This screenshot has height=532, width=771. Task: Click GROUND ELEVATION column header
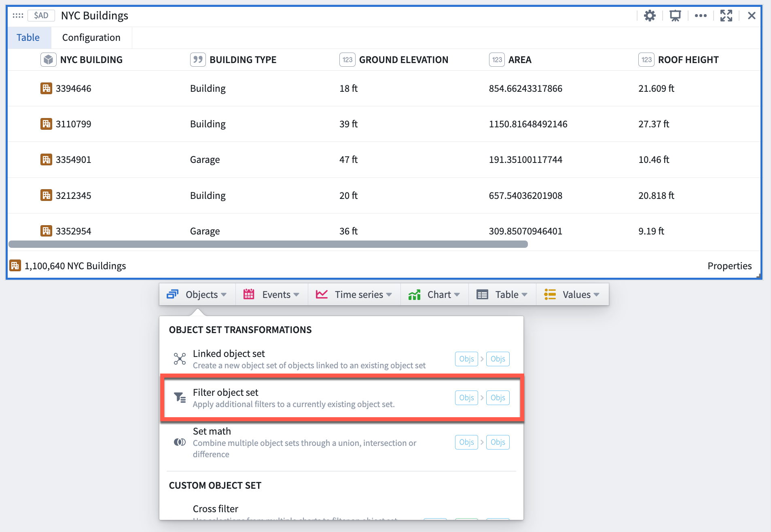click(404, 60)
